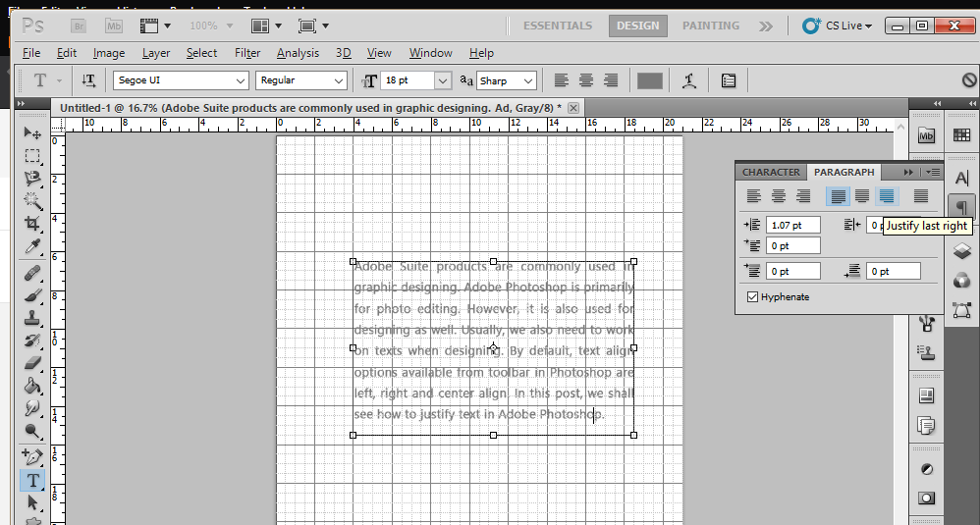This screenshot has width=980, height=525.
Task: Open the Layer menu
Action: 155,53
